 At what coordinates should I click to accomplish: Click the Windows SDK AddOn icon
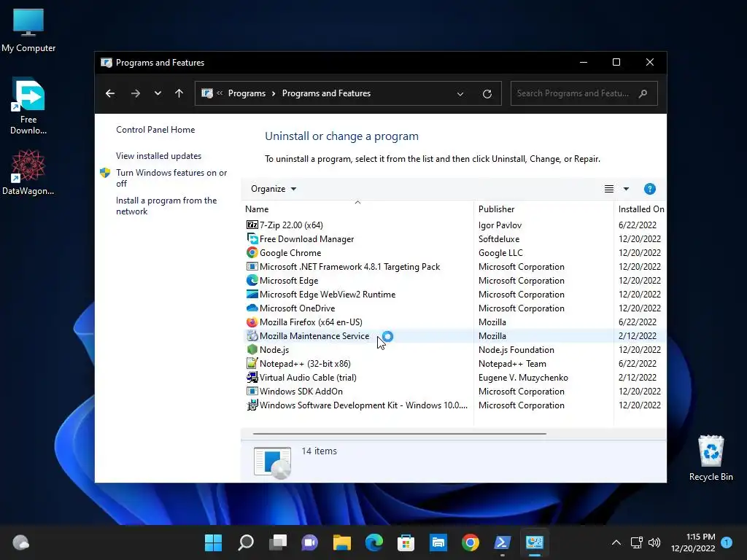pyautogui.click(x=252, y=391)
